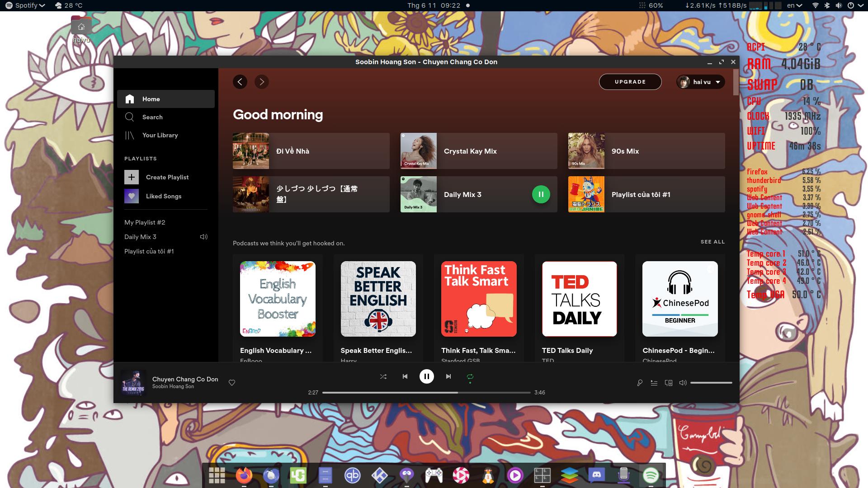Toggle shuffle in the player bar

pos(383,376)
